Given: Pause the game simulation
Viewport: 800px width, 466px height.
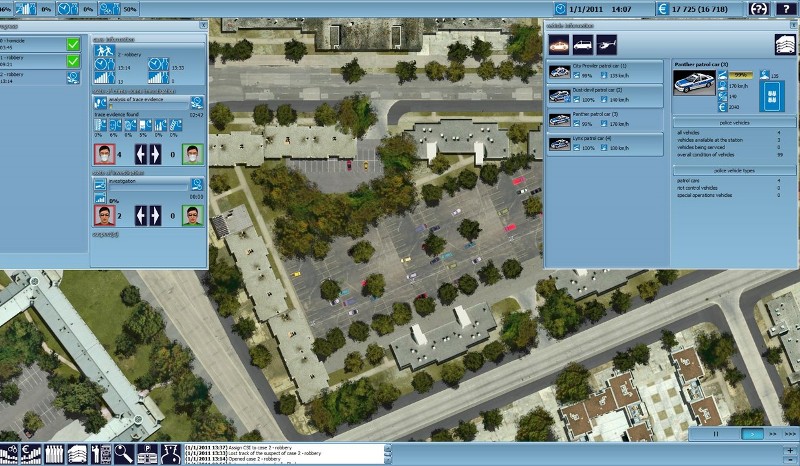Looking at the screenshot, I should pos(716,435).
